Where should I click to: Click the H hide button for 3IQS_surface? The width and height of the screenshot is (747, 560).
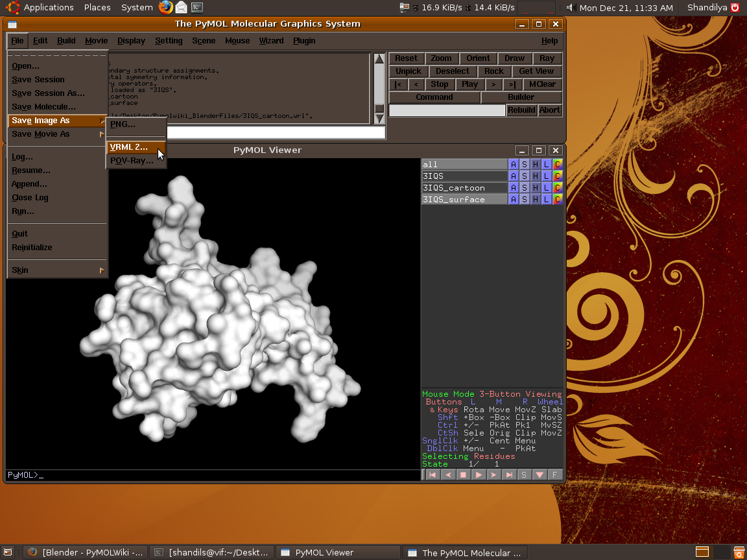pyautogui.click(x=535, y=200)
